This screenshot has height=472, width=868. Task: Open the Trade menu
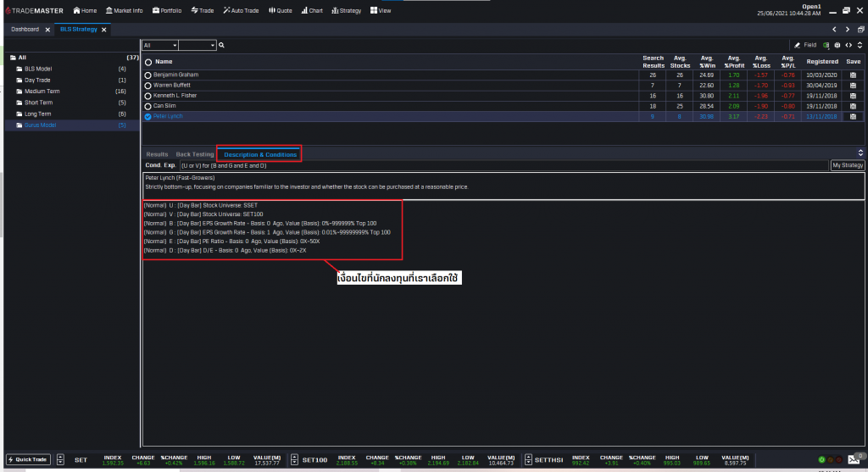point(203,10)
